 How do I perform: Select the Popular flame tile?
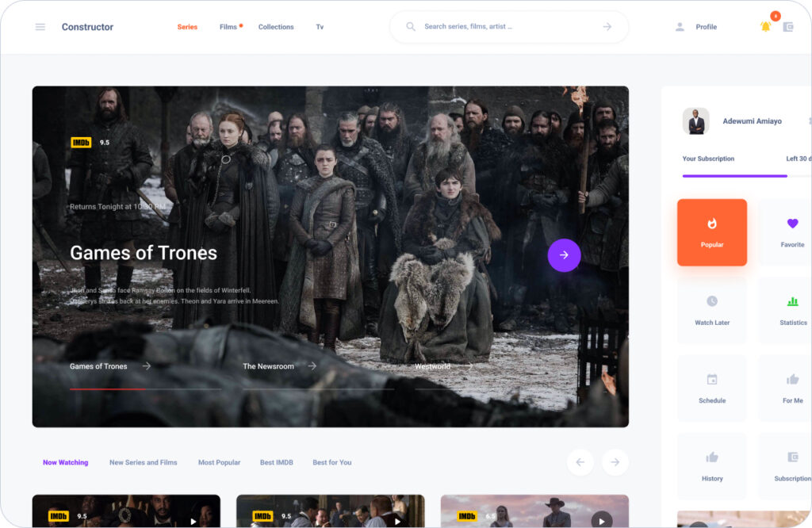(x=712, y=232)
